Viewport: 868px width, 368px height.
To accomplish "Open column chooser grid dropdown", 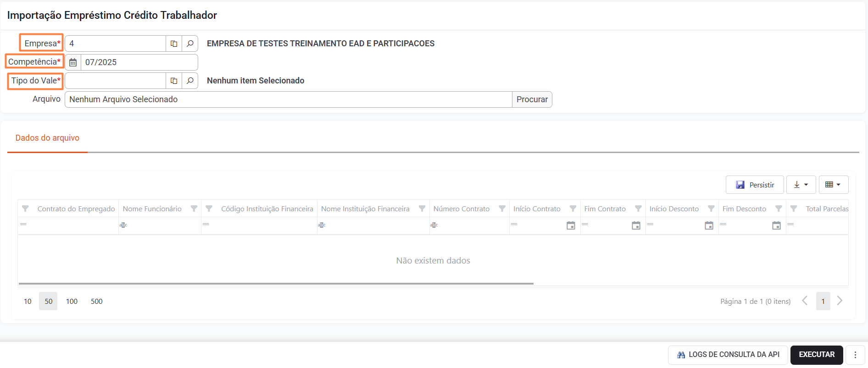I will click(x=834, y=185).
